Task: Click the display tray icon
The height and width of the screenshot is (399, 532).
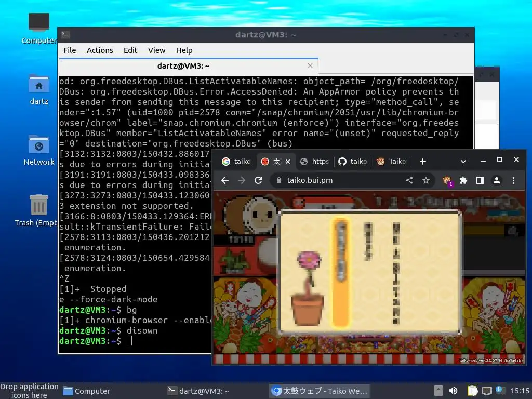Action: pyautogui.click(x=486, y=391)
